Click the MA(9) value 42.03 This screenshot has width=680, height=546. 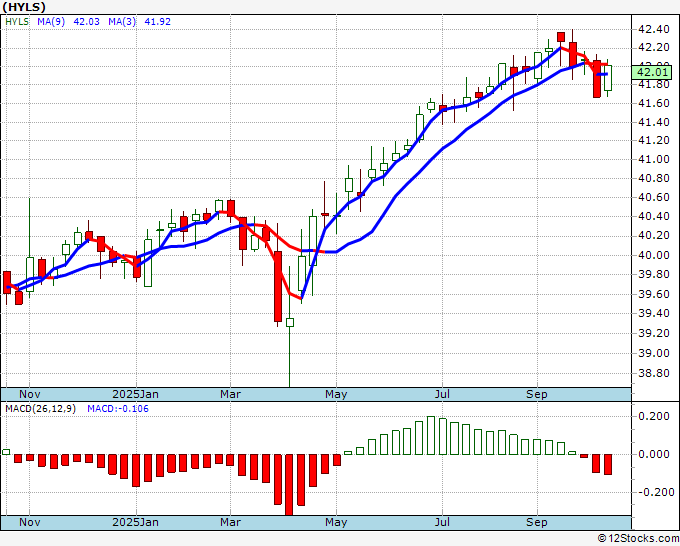(87, 22)
